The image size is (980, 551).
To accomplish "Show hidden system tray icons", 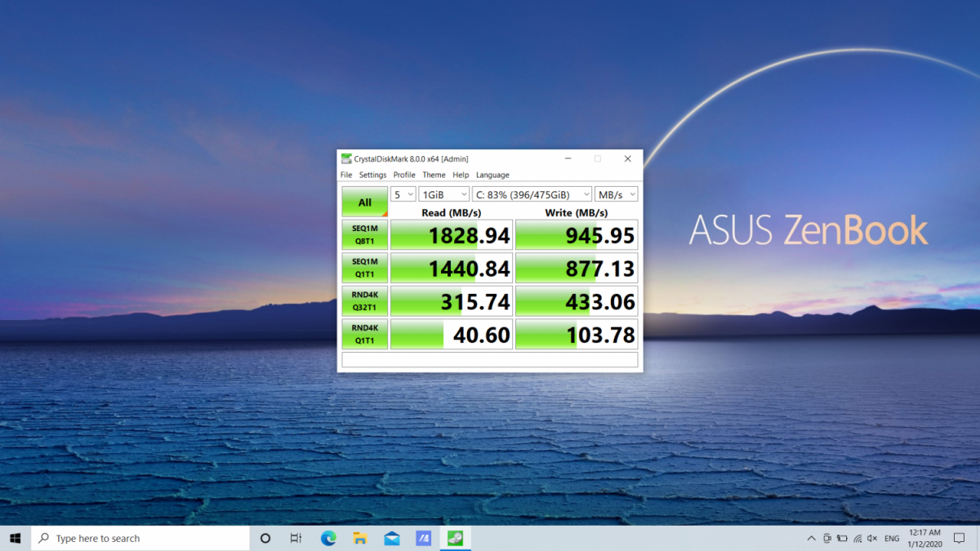I will point(811,538).
